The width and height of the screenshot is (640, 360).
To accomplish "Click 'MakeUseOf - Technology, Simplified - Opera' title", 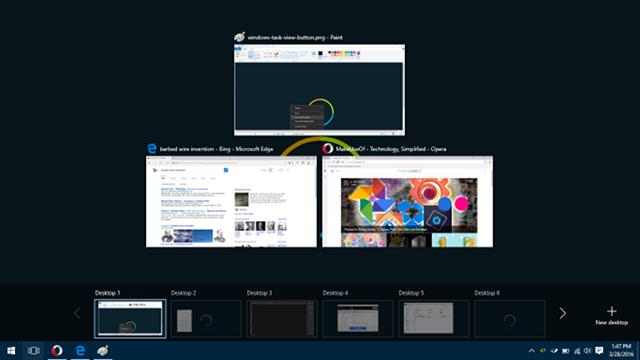I will click(x=391, y=149).
